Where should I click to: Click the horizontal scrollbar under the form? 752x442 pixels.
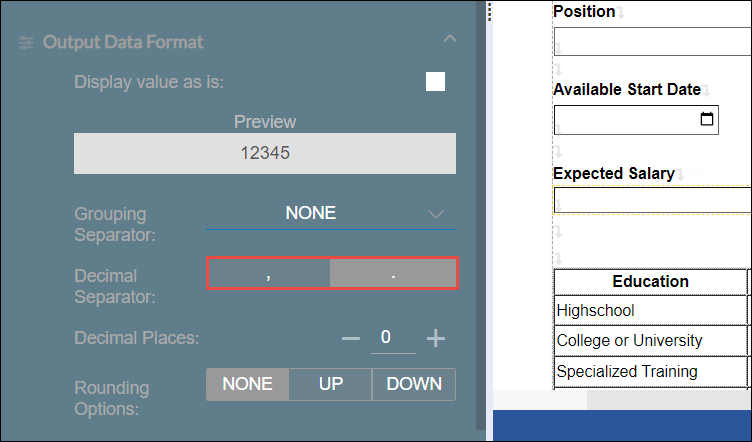pos(668,399)
